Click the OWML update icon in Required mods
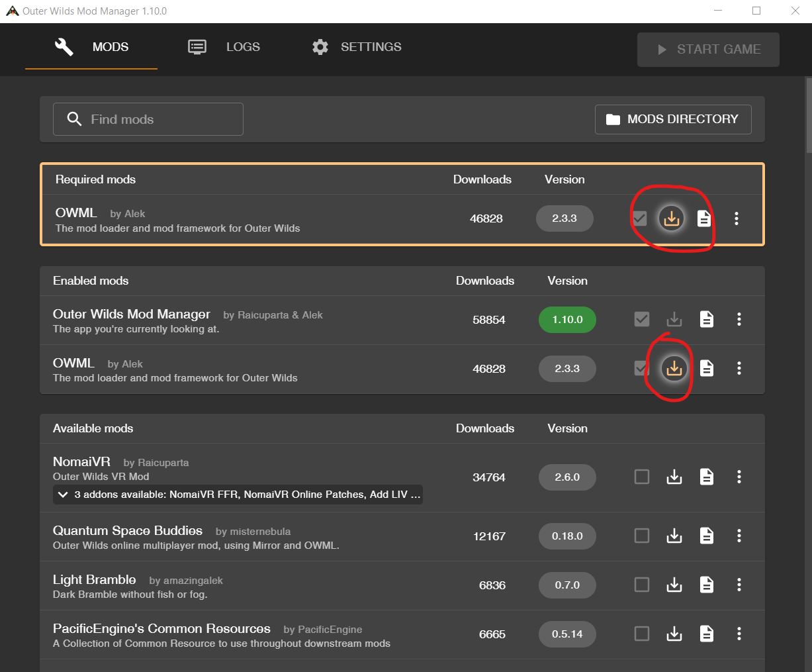 click(671, 218)
